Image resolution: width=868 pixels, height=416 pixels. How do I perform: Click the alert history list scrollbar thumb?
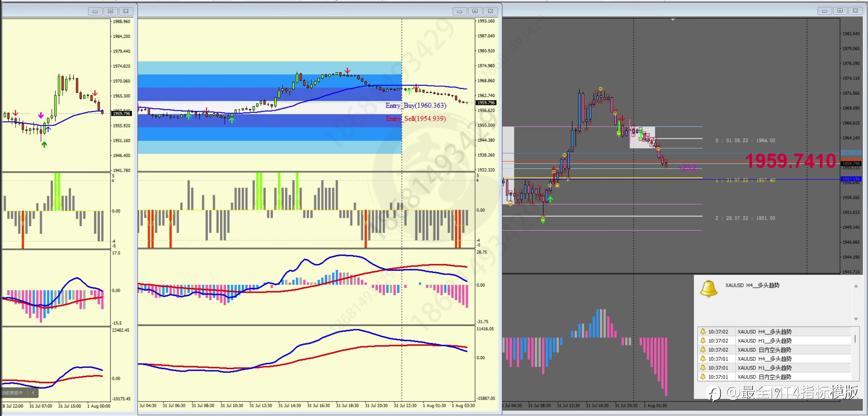pyautogui.click(x=855, y=339)
